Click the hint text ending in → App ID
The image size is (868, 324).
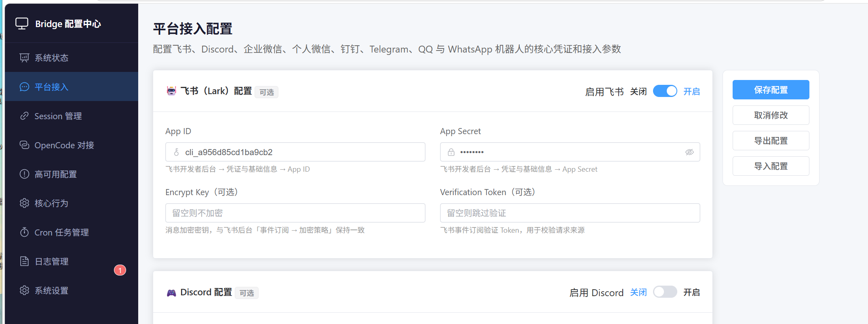pos(238,169)
